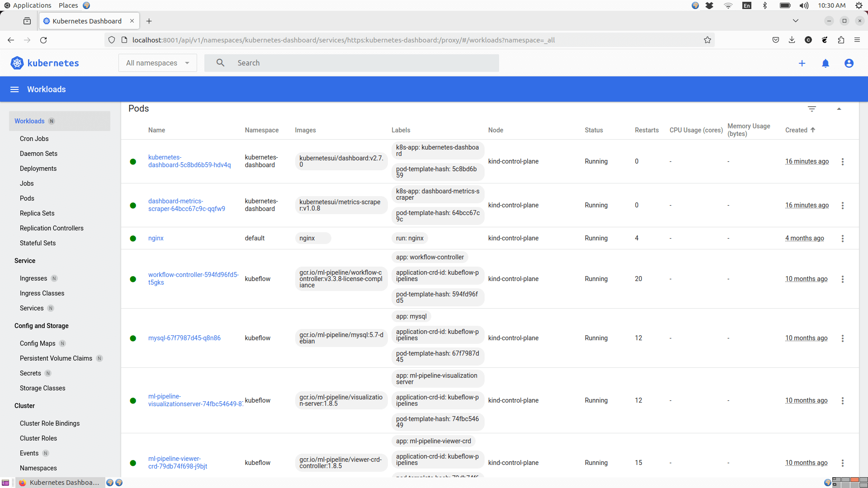Reload the page with the refresh icon
The image size is (868, 488).
click(x=43, y=40)
